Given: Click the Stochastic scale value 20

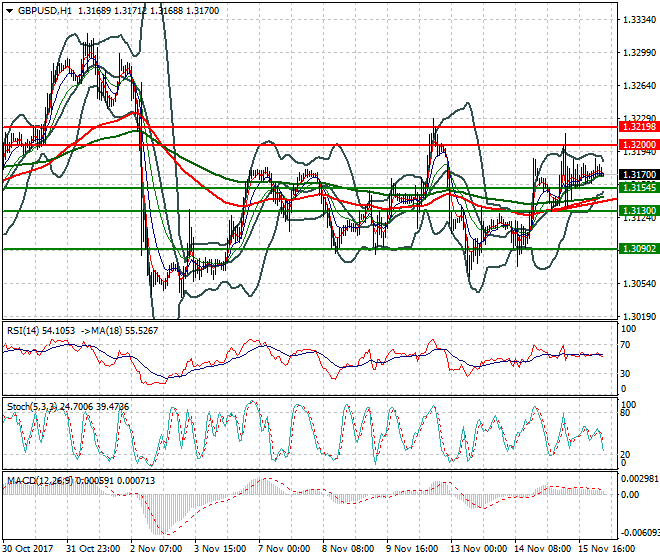Looking at the screenshot, I should pos(626,455).
